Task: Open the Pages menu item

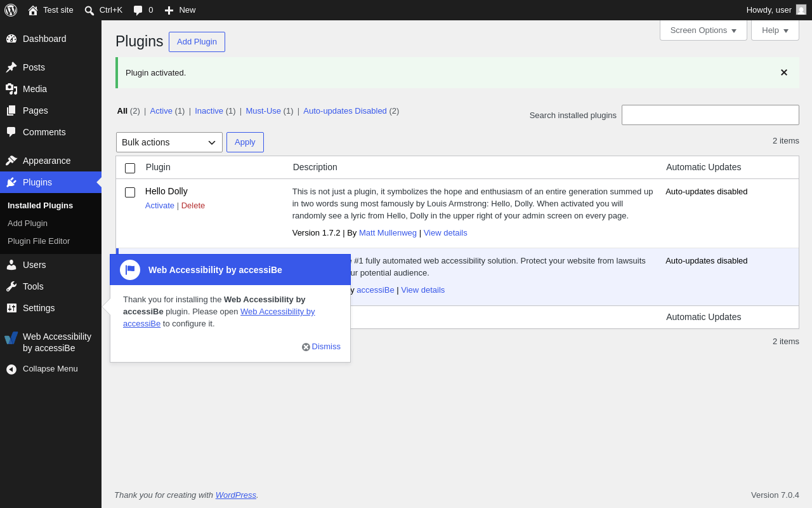Action: click(51, 110)
